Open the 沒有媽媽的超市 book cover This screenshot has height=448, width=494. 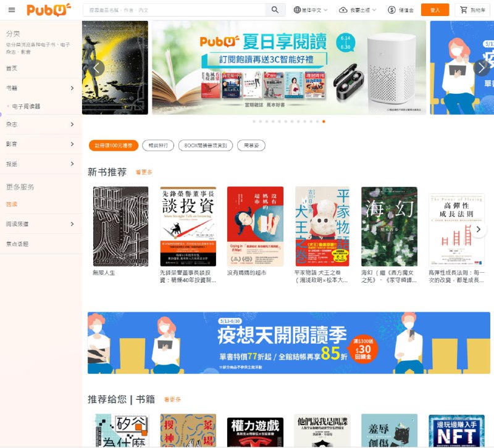pyautogui.click(x=255, y=226)
